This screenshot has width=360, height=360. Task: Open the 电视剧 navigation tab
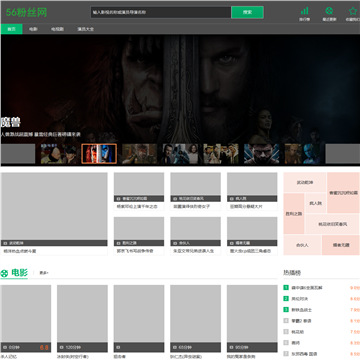click(57, 29)
